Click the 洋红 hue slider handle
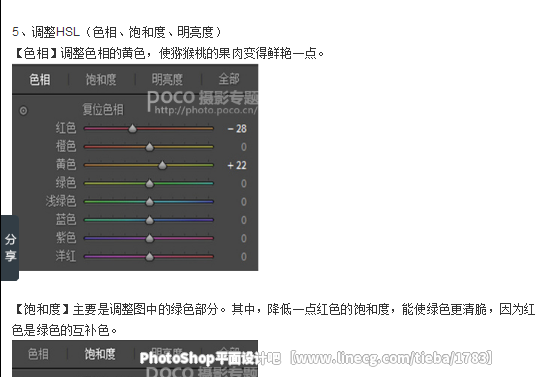This screenshot has width=548, height=377. pos(149,256)
